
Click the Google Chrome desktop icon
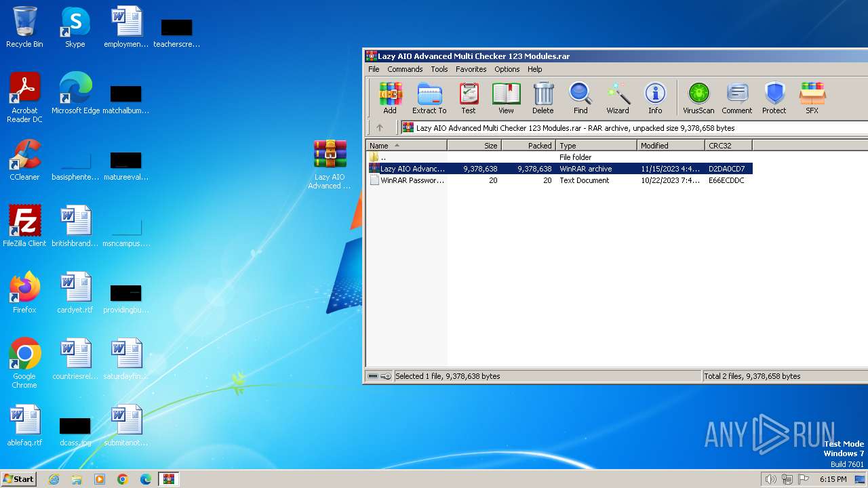point(24,364)
